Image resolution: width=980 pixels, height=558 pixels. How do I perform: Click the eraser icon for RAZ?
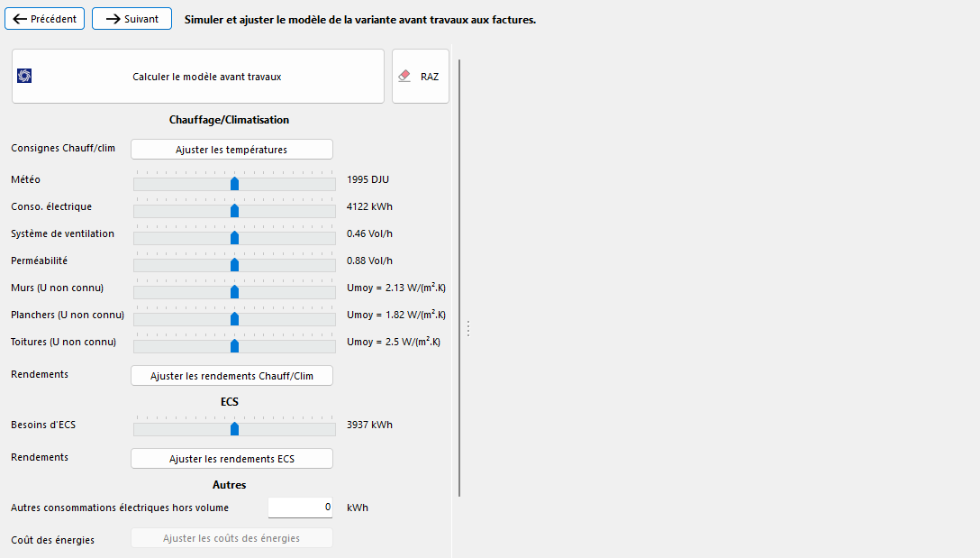(x=404, y=77)
